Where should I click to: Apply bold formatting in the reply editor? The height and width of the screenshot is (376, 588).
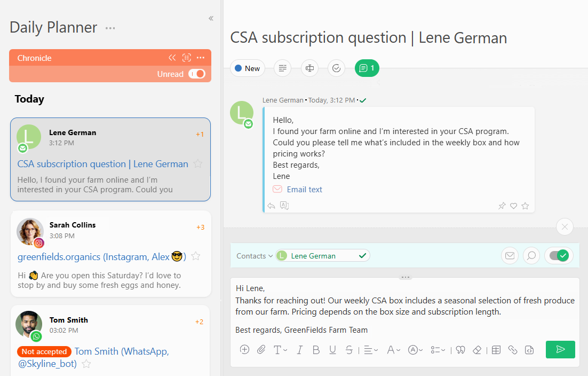coord(316,350)
